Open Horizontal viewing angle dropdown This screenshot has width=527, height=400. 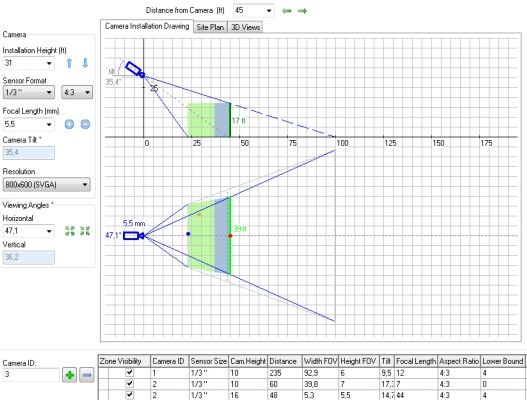(x=49, y=231)
